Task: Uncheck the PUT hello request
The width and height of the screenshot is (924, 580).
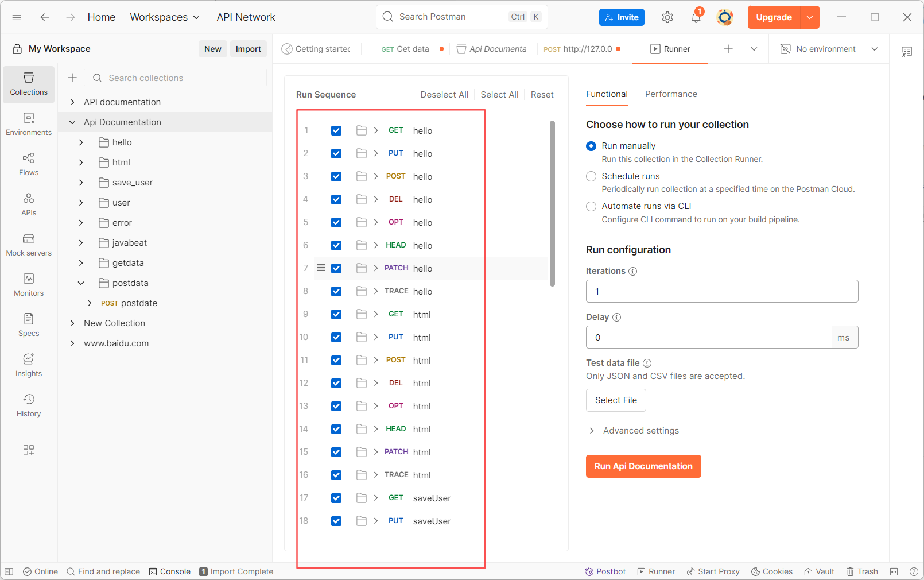Action: (336, 153)
